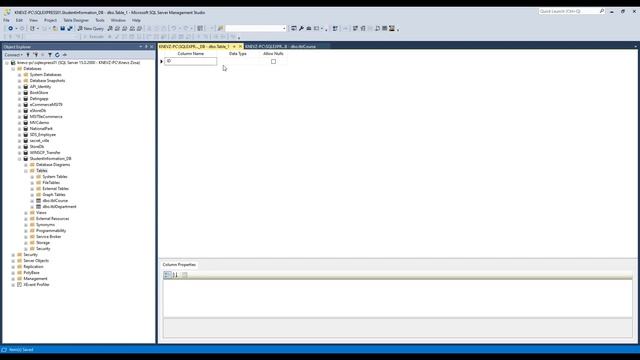Image resolution: width=640 pixels, height=360 pixels.
Task: Click the Object Explorer filter icon
Action: click(50, 55)
